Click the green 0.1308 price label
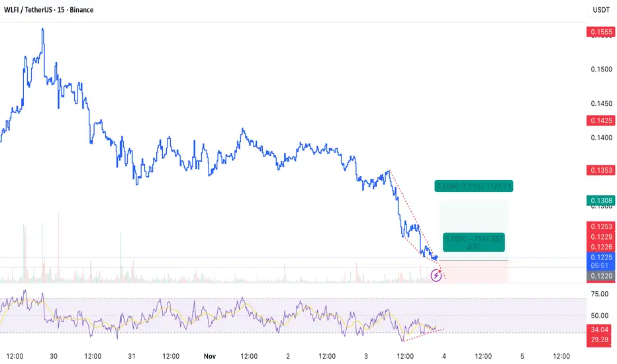 [601, 201]
